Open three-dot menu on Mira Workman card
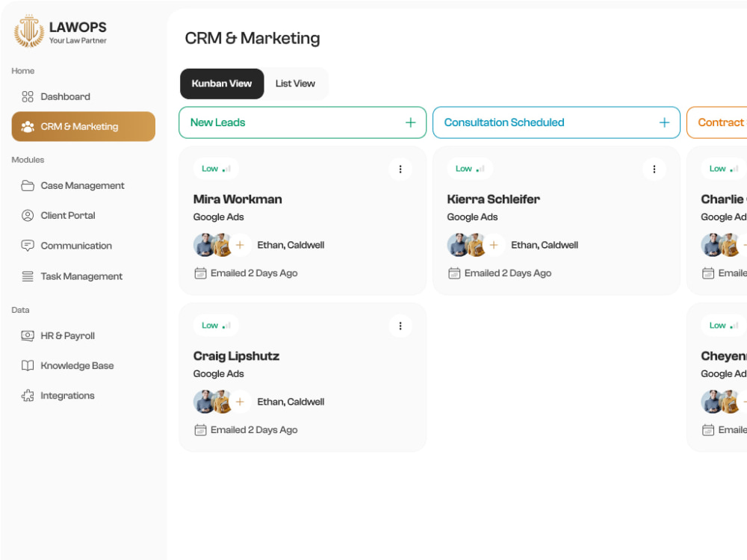 pos(400,169)
